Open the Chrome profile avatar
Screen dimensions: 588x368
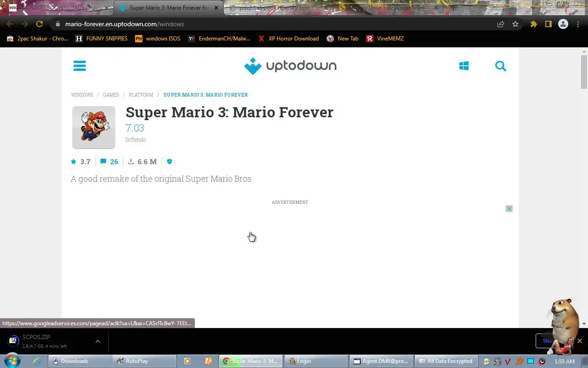pyautogui.click(x=563, y=24)
